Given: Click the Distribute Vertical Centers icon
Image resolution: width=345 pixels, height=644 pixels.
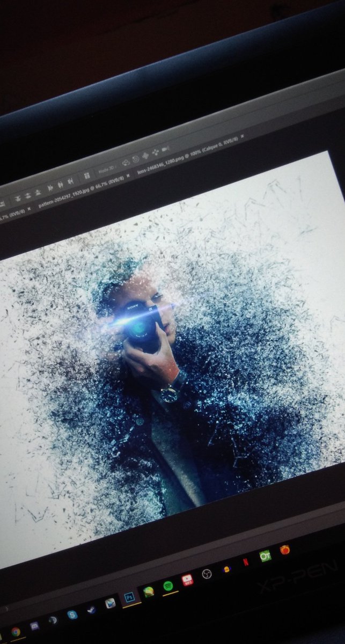Looking at the screenshot, I should [27, 195].
